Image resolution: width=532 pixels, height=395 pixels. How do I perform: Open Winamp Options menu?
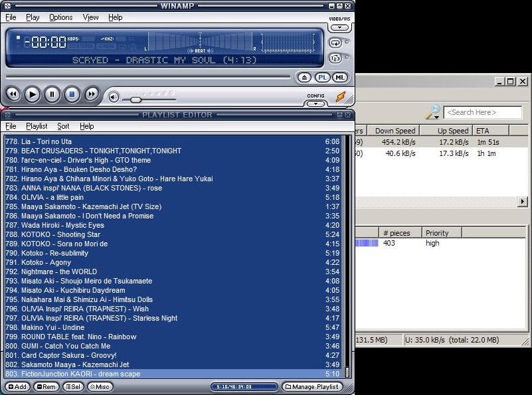click(x=60, y=17)
